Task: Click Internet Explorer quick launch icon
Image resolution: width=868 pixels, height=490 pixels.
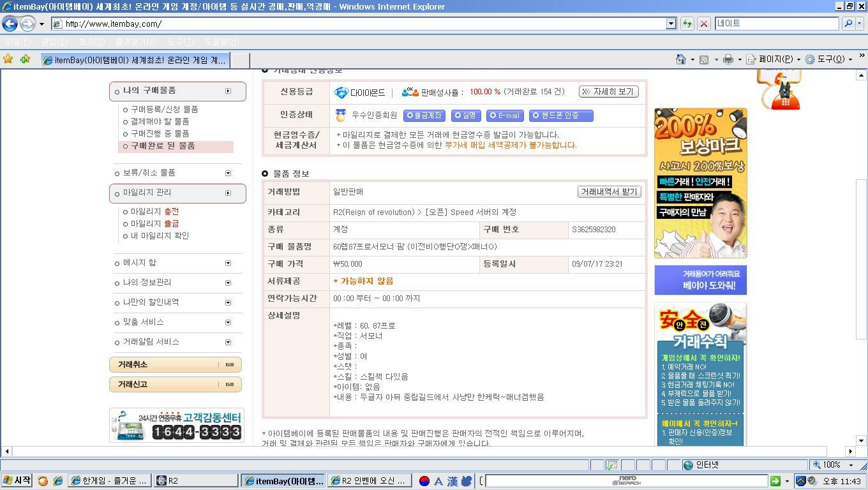Action: [57, 481]
